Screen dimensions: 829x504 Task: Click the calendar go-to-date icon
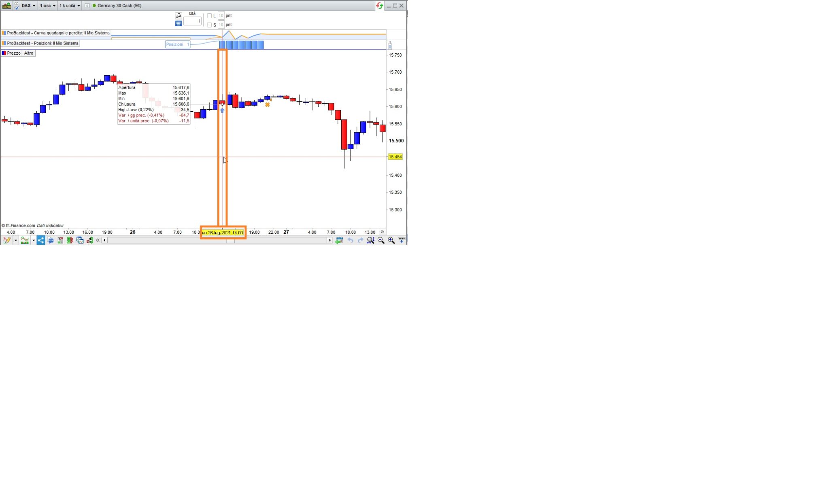(x=339, y=240)
